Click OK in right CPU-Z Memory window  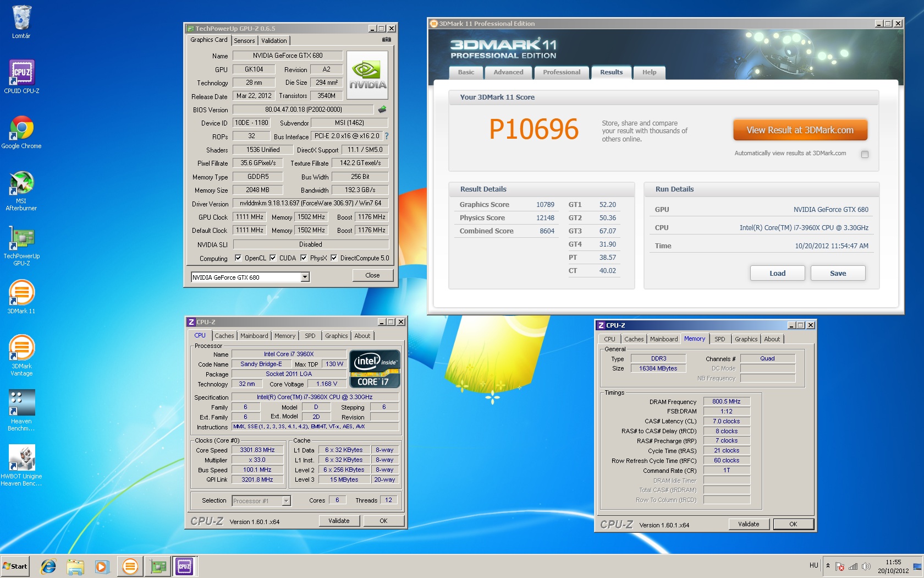(x=793, y=524)
